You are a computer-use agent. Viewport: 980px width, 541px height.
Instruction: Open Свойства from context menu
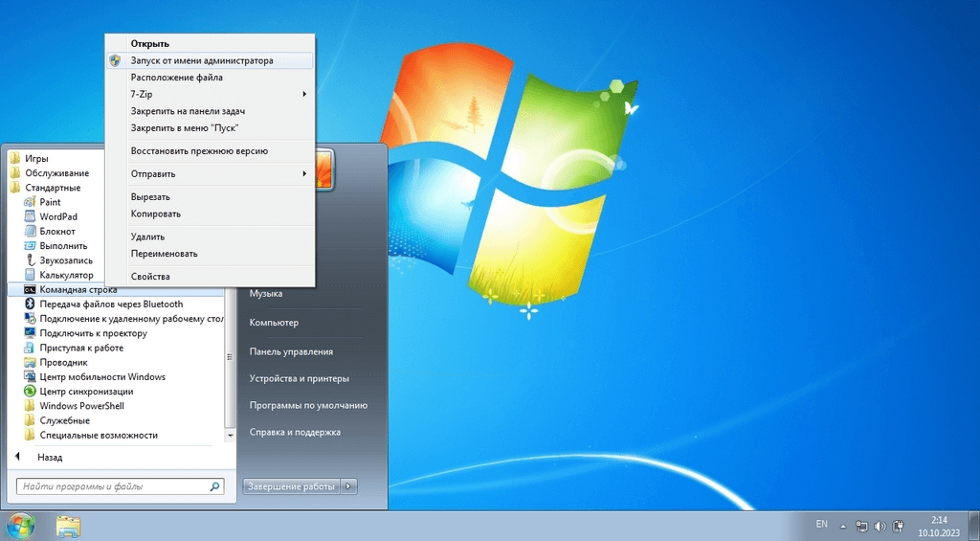210,276
